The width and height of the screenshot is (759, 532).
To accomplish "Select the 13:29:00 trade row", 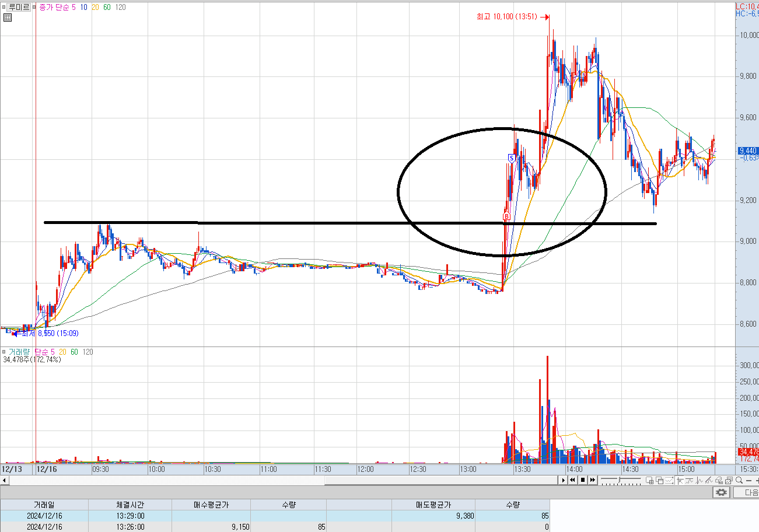I will pos(275,516).
